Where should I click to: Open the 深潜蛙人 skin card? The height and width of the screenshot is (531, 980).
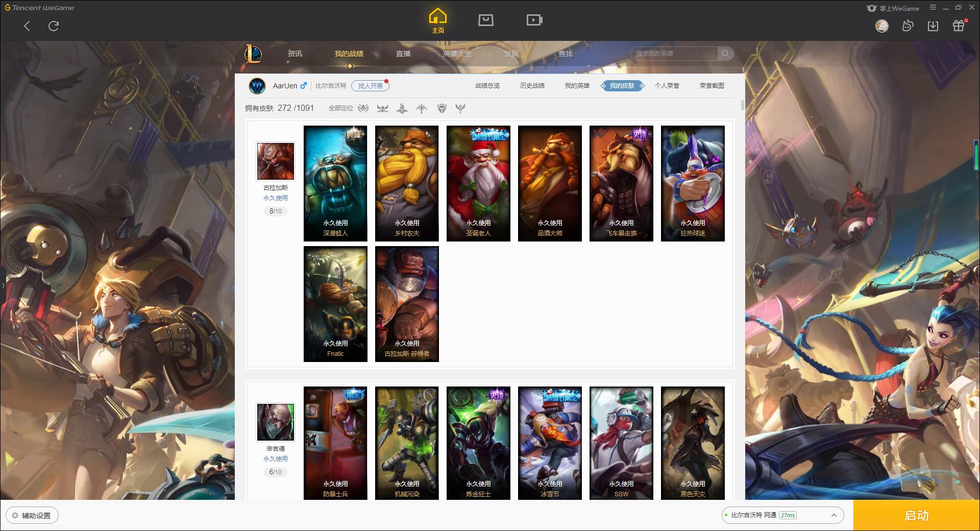[335, 183]
